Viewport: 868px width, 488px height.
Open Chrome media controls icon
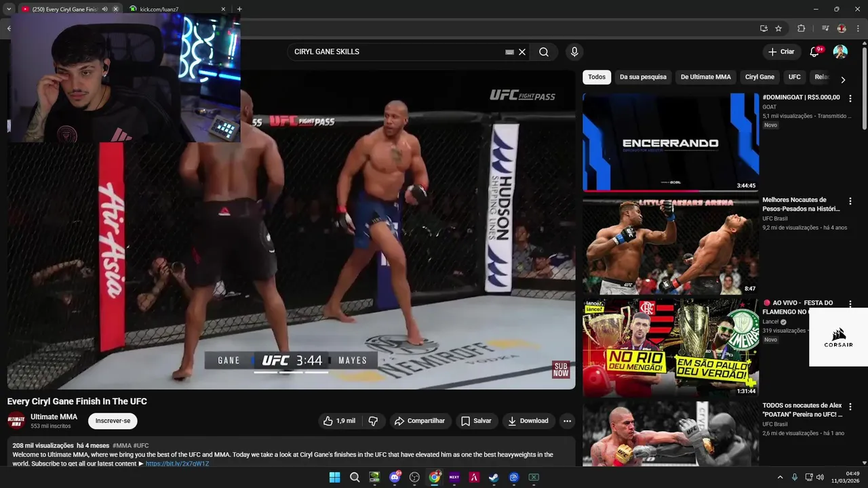[825, 28]
